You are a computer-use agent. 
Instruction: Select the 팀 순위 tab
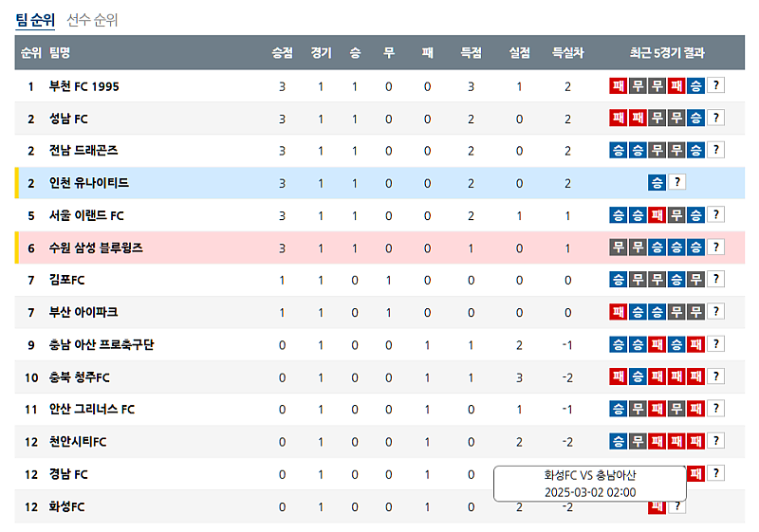pos(35,20)
